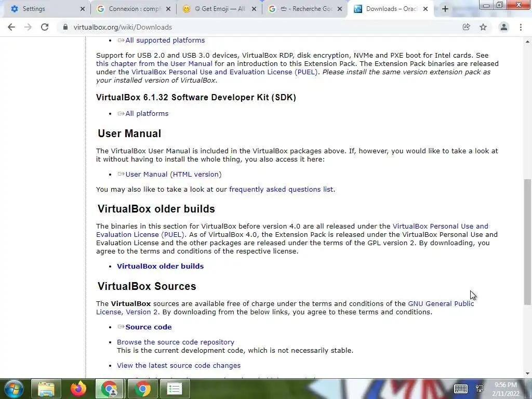Open the on-screen keyboard tray icon
This screenshot has width=532, height=399.
461,389
